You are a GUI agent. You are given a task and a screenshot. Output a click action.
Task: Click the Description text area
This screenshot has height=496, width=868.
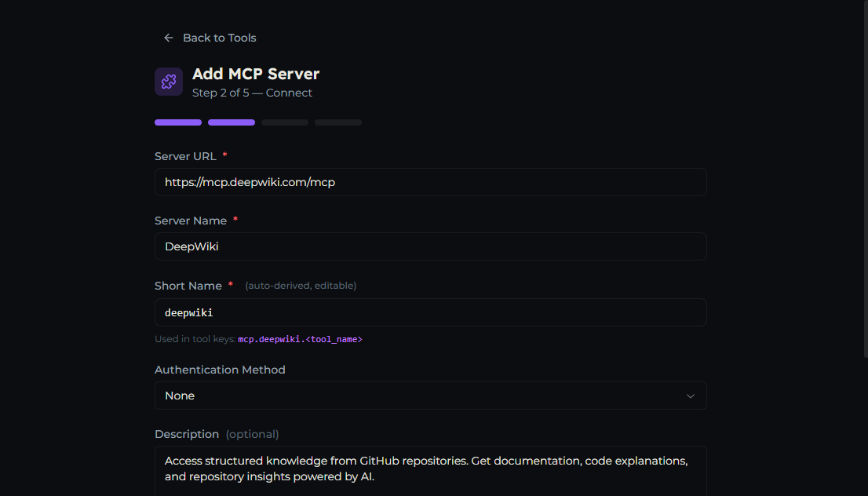tap(431, 471)
